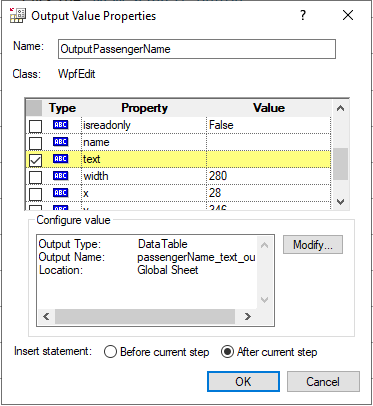The width and height of the screenshot is (373, 406).
Task: Confirm with the OK button
Action: coord(243,381)
